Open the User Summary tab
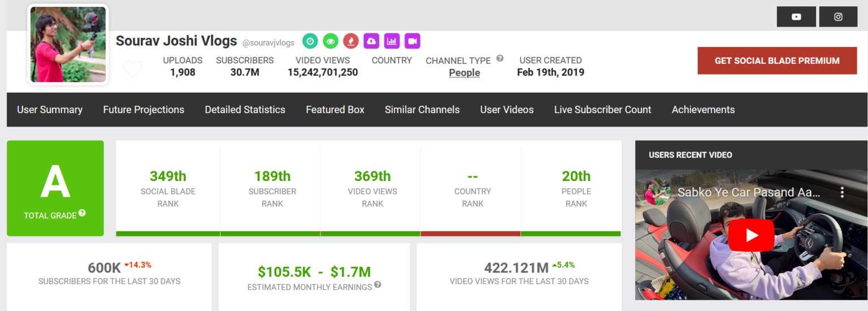 point(50,110)
